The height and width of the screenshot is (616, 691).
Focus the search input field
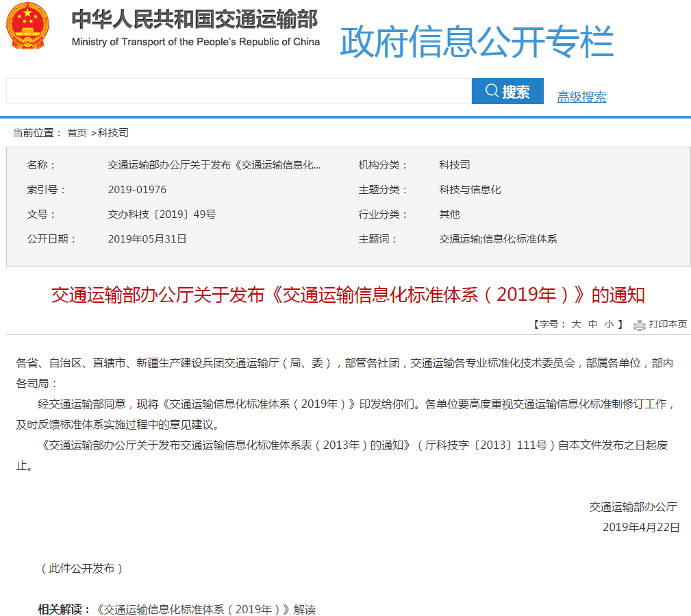coord(239,91)
